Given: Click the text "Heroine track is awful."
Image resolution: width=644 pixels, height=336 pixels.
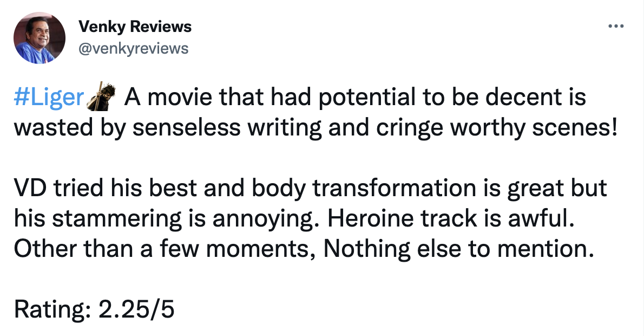Looking at the screenshot, I should tap(450, 218).
